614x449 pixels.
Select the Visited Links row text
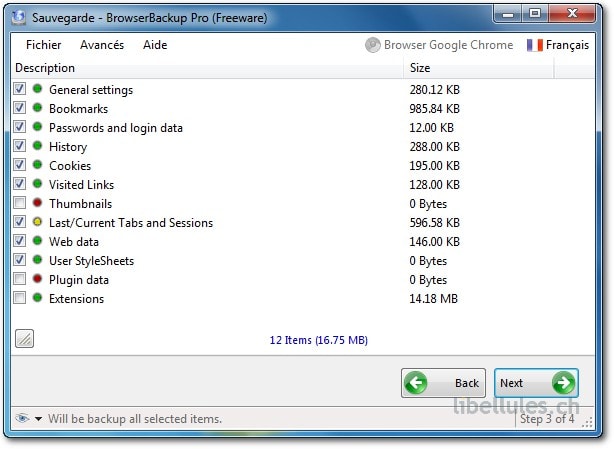click(x=81, y=185)
